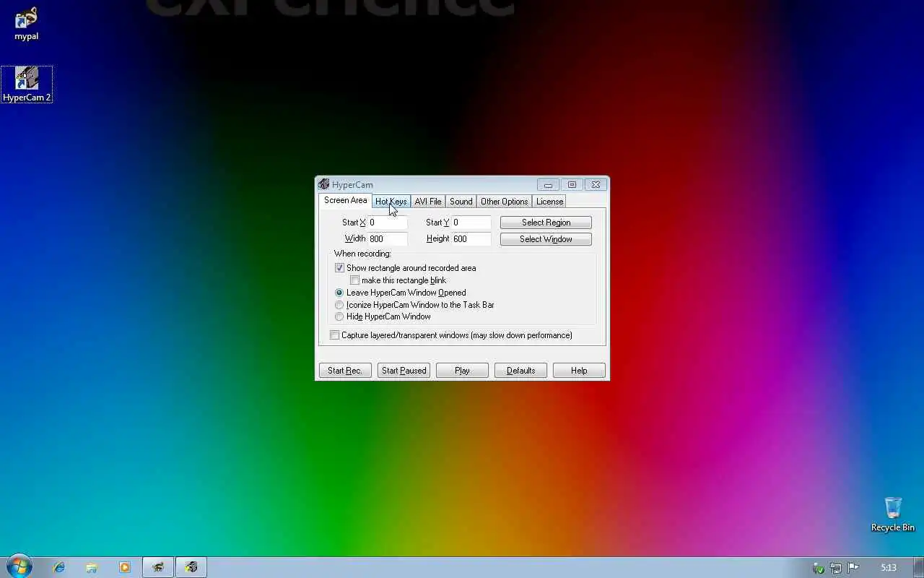924x578 pixels.
Task: Enable Capture layered/transparent windows checkbox
Action: (334, 335)
